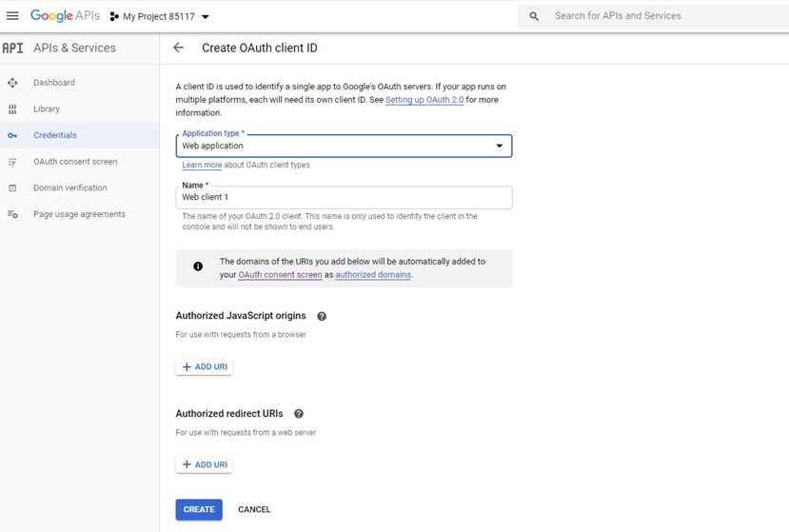Open help for Authorized JavaScript origins

pyautogui.click(x=322, y=316)
